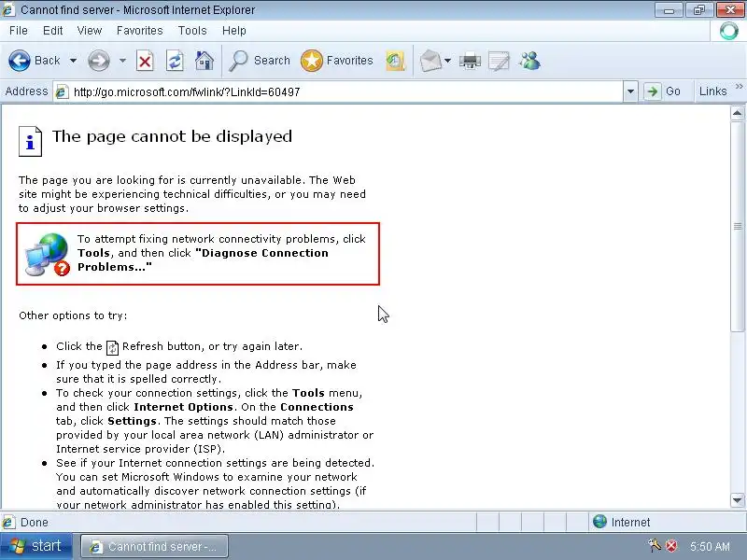Click the Mail envelope icon
Screen dimensions: 747x560
(430, 61)
